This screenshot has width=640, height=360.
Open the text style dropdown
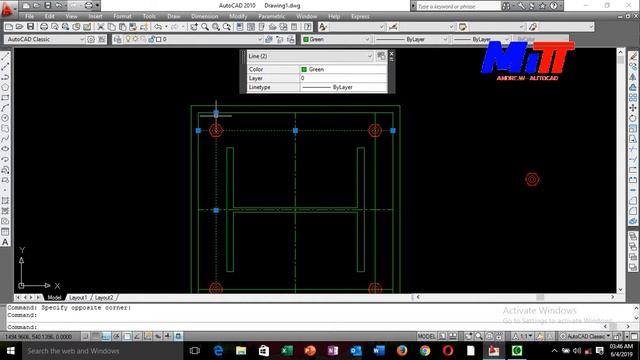pyautogui.click(x=381, y=27)
